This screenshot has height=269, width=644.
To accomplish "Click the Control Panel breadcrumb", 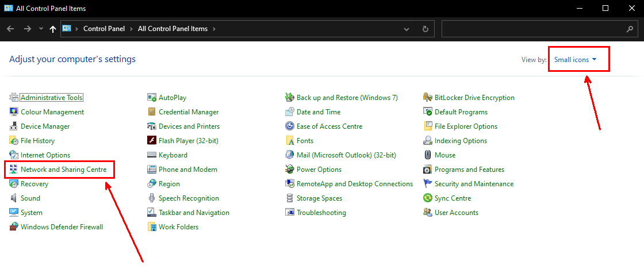I will pyautogui.click(x=104, y=29).
